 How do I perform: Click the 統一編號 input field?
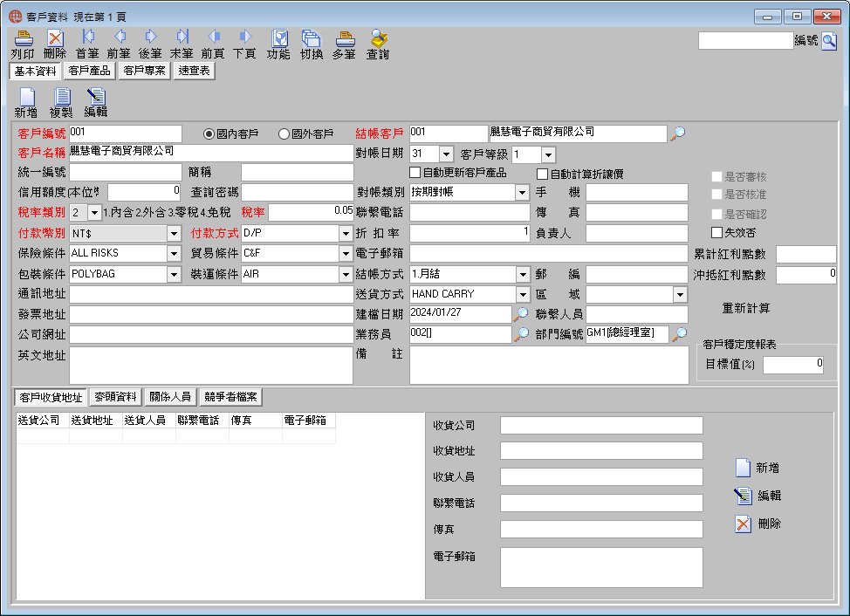[125, 172]
